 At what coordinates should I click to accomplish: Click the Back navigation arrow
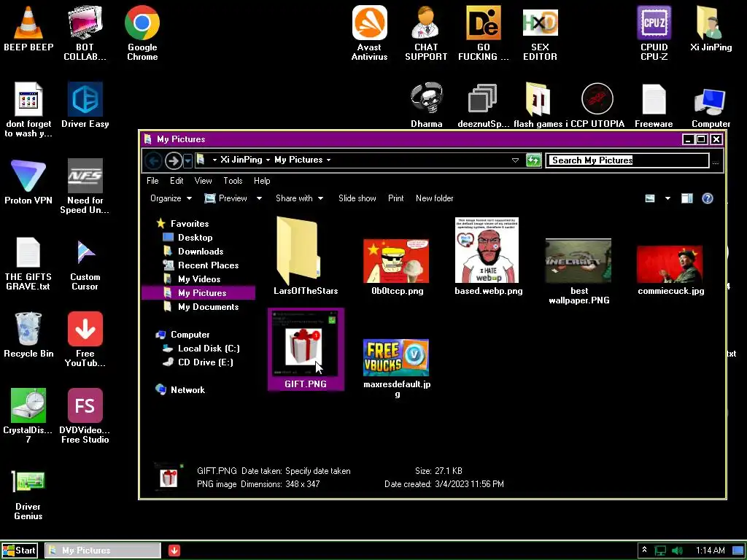pos(153,160)
